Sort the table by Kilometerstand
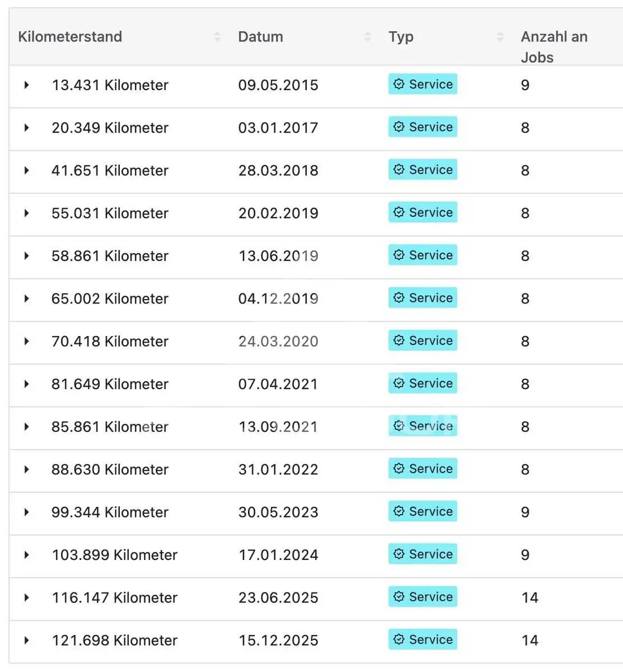623x672 pixels. (x=217, y=37)
